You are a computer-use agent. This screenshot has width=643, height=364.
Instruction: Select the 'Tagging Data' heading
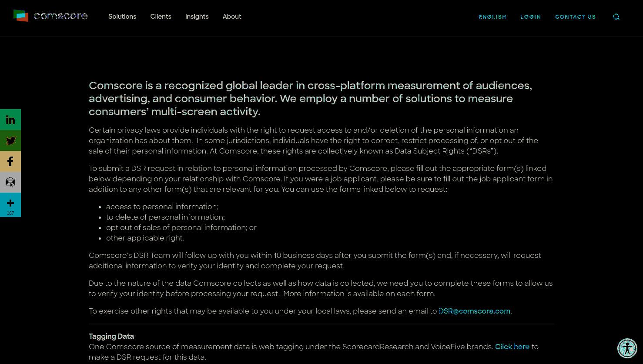111,336
